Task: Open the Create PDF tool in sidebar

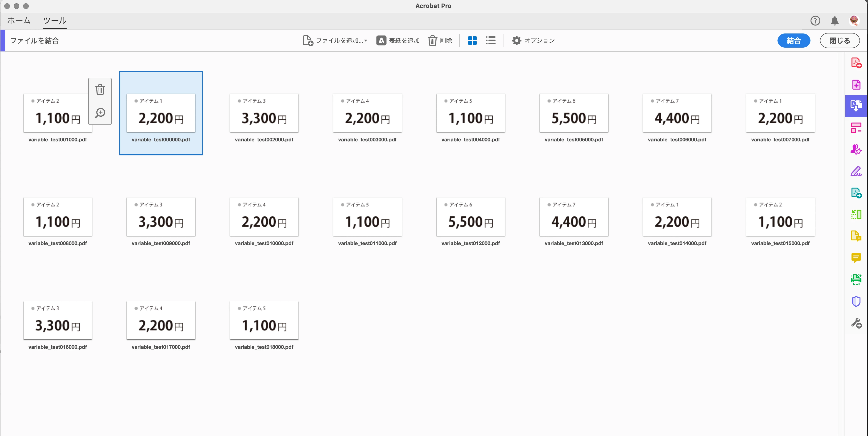Action: pos(856,63)
